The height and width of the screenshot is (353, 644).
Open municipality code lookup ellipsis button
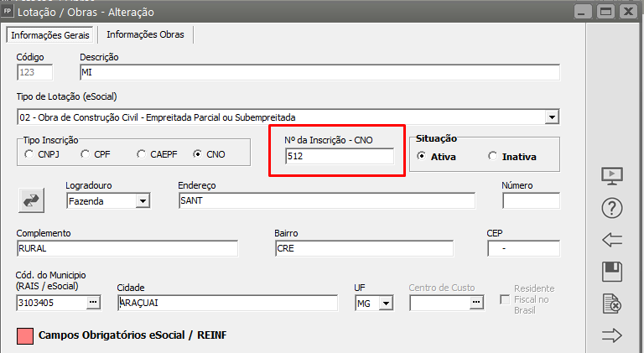(93, 303)
